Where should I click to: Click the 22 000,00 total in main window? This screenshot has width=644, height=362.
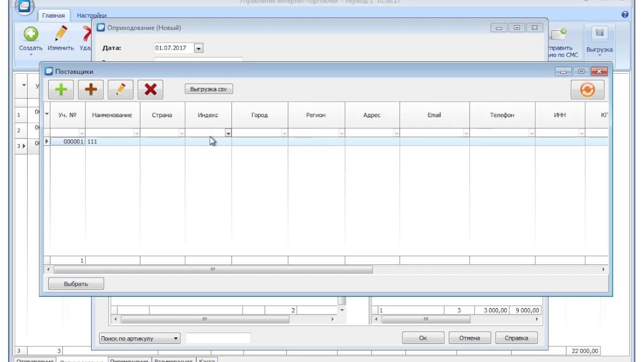click(x=583, y=351)
